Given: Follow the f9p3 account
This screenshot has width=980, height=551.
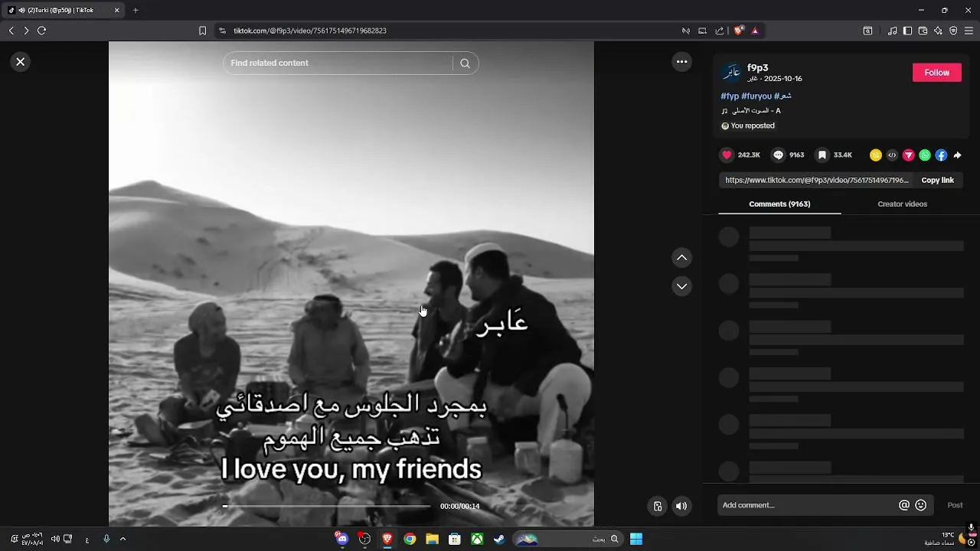Looking at the screenshot, I should click(937, 73).
